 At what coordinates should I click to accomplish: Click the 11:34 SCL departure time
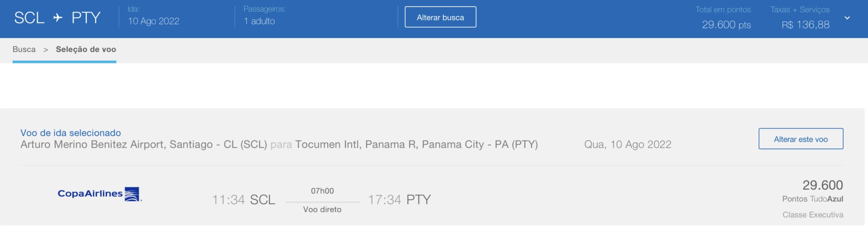[x=244, y=200]
